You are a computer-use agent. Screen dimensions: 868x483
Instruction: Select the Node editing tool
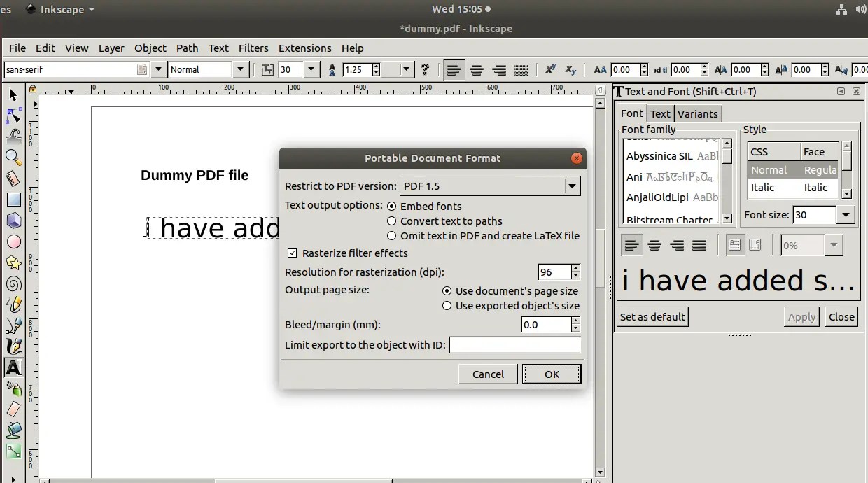(14, 115)
